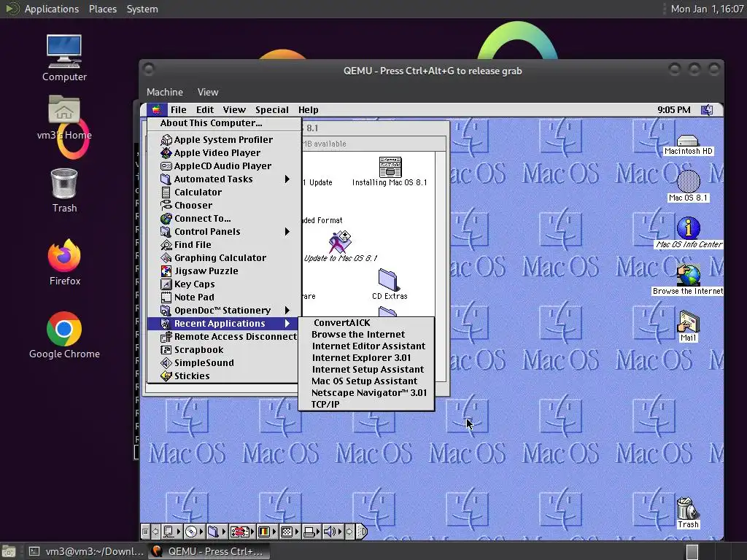Image resolution: width=747 pixels, height=560 pixels.
Task: Open printer selector control strip module
Action: [x=311, y=531]
